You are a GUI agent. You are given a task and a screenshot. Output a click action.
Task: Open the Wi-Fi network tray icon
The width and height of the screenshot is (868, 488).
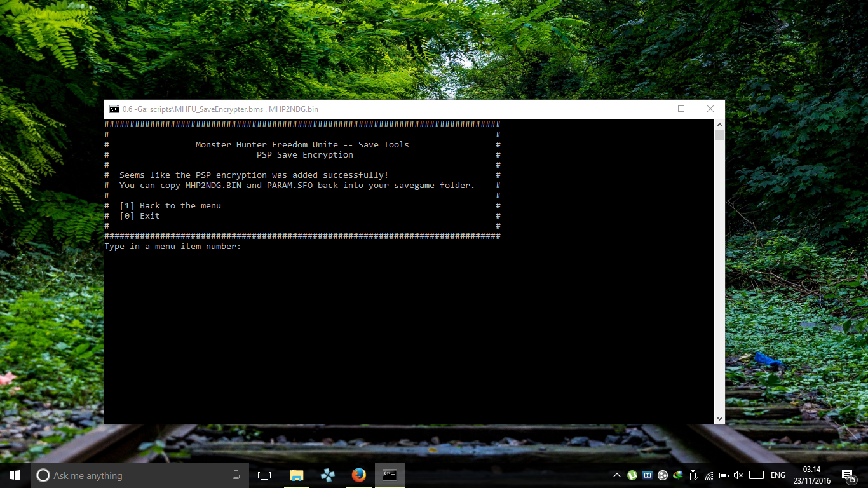(709, 475)
